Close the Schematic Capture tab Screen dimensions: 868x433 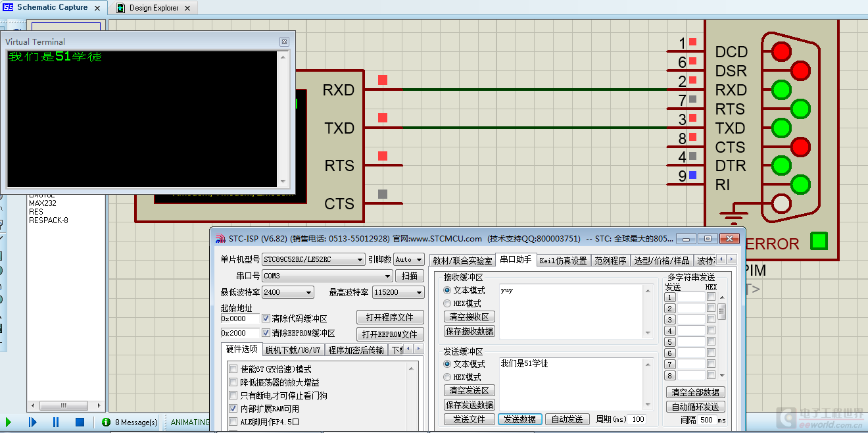click(x=97, y=8)
